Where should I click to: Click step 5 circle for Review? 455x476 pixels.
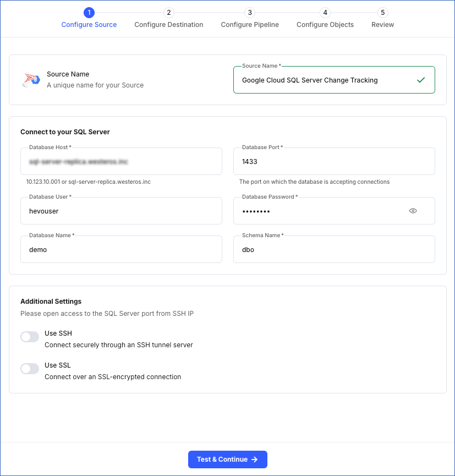coord(382,12)
